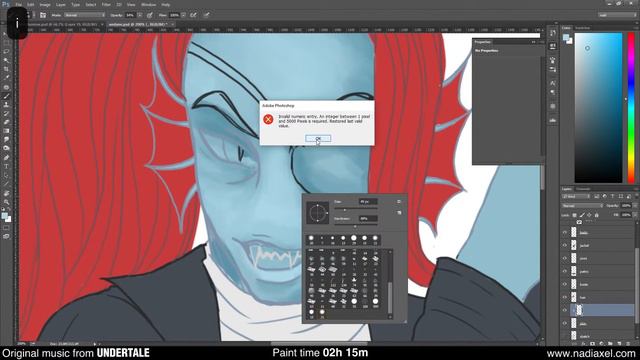Click the vertical hue slider in Color panel
The width and height of the screenshot is (640, 360).
coord(631,107)
